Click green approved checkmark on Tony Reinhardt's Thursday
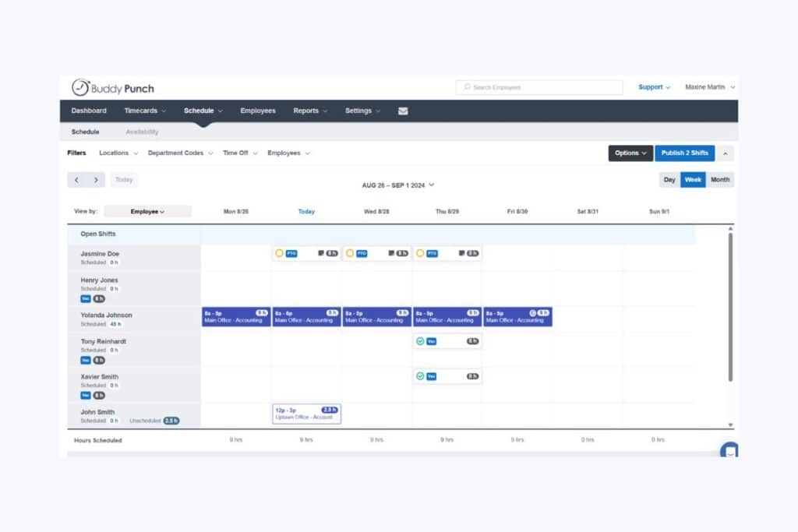Viewport: 798px width, 532px height. pos(420,341)
